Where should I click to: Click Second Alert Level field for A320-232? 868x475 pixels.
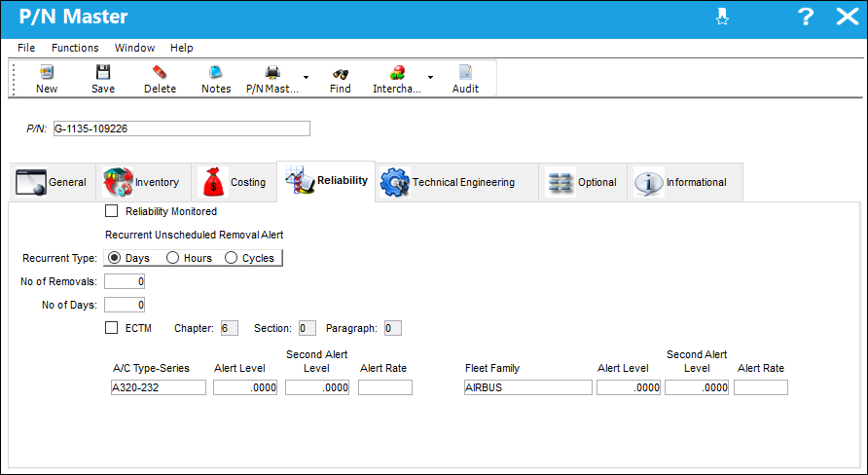click(317, 387)
